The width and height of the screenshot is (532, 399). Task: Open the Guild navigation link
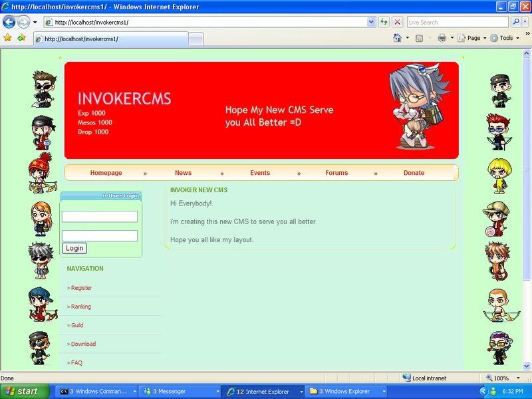click(x=77, y=325)
